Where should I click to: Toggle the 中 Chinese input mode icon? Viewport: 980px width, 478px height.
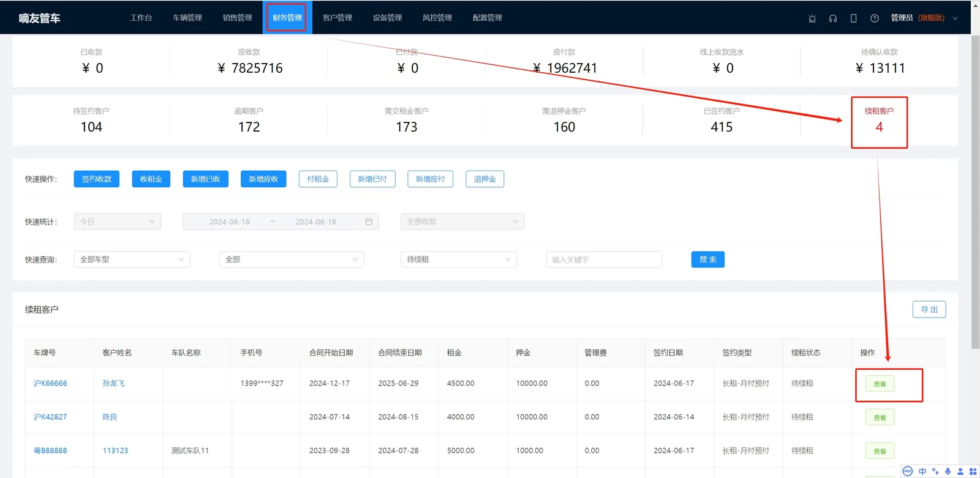[x=922, y=471]
